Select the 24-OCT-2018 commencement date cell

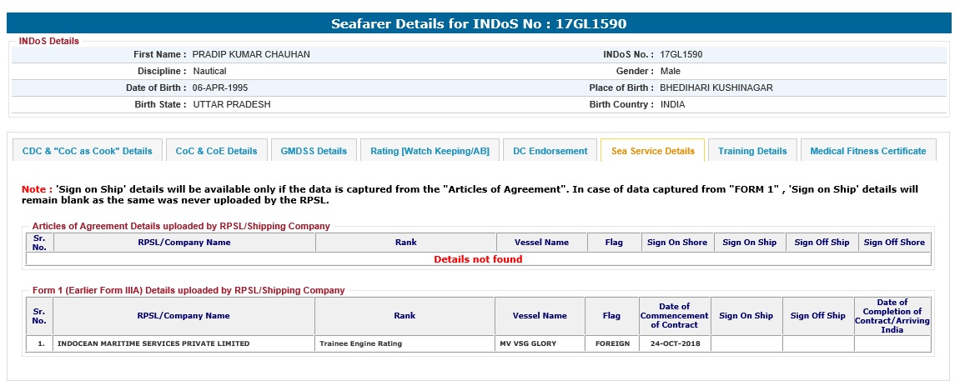click(673, 343)
